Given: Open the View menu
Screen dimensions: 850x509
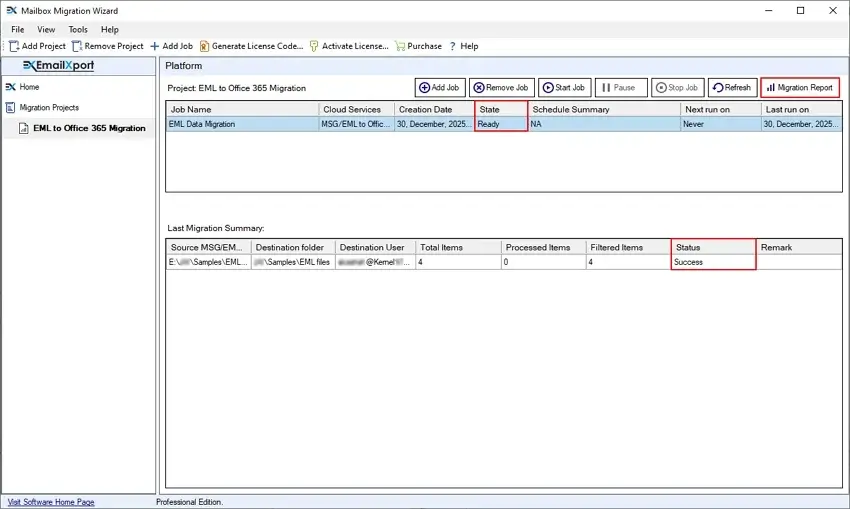Looking at the screenshot, I should [46, 29].
